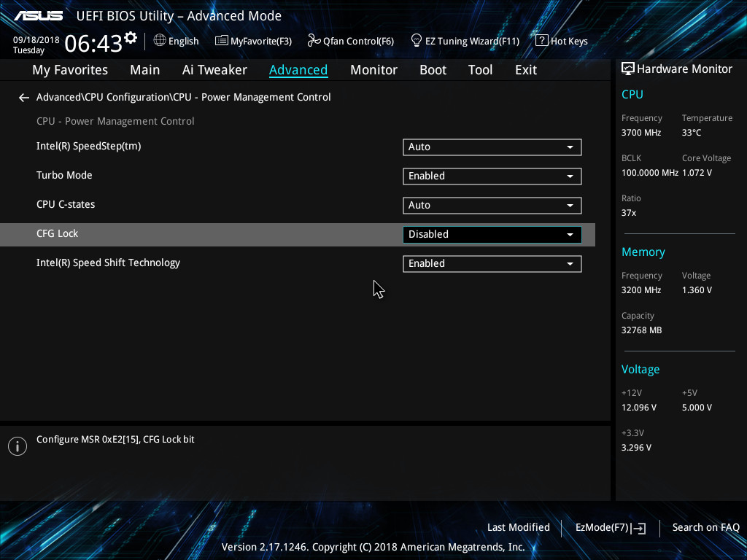This screenshot has width=747, height=560.
Task: Select the Intel(R) SpeedStep(tm) label
Action: 88,146
